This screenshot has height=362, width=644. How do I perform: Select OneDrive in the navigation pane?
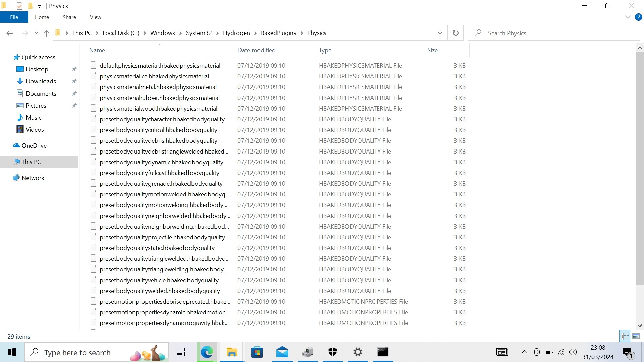point(34,146)
